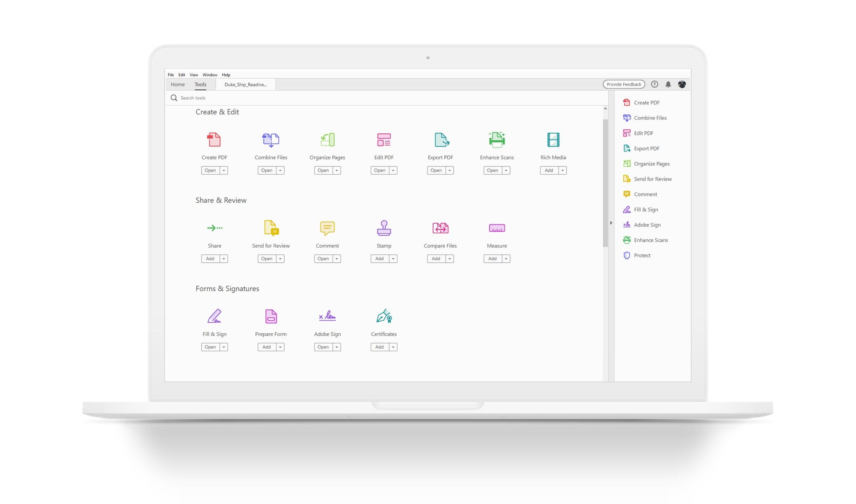Expand the Adobe Sign dropdown arrow
This screenshot has height=504, width=856.
pos(336,346)
